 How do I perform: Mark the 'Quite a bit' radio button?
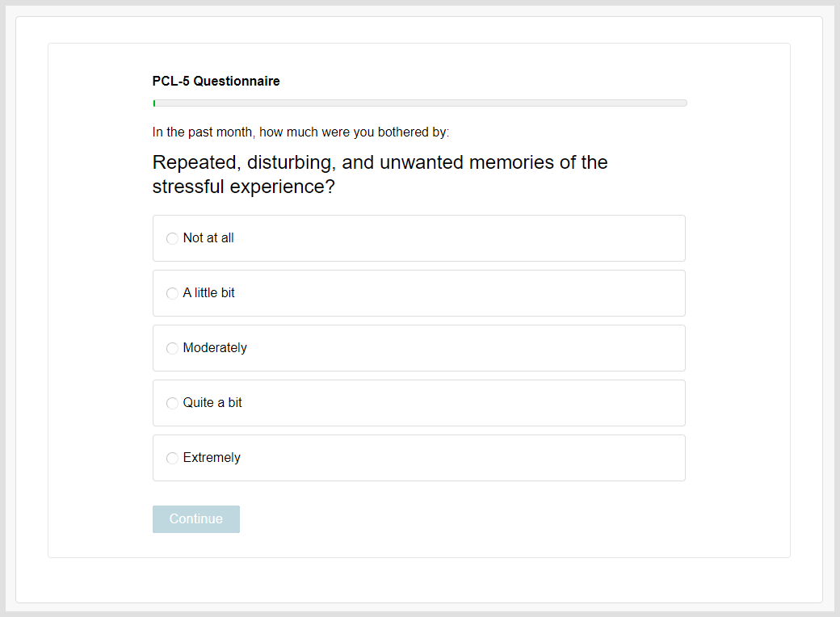click(x=172, y=403)
